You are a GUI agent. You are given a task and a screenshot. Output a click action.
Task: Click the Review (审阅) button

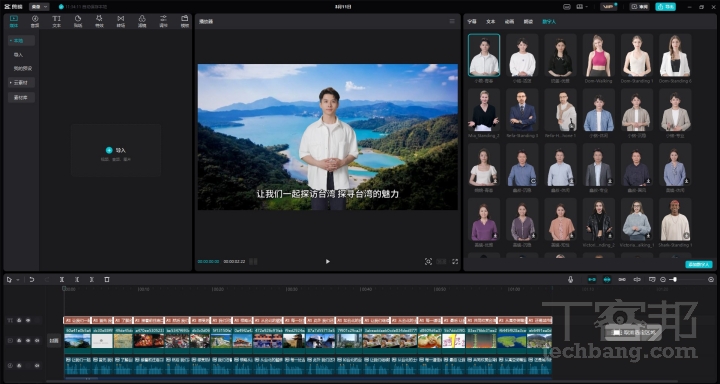point(639,7)
